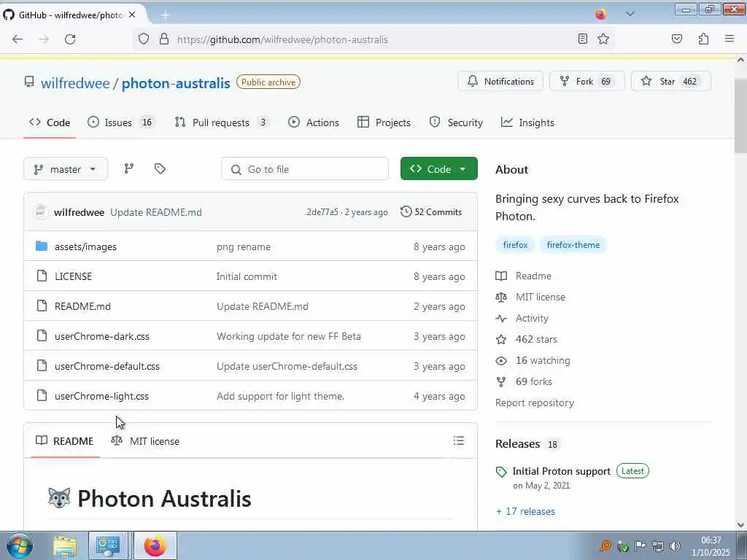The width and height of the screenshot is (747, 560).
Task: Open the Windows Start button
Action: coord(19,545)
